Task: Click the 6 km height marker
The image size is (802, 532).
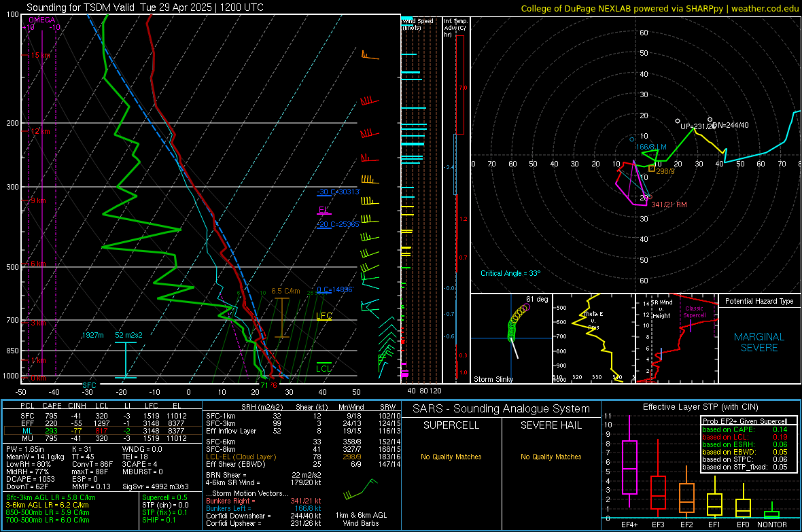Action: [x=37, y=264]
